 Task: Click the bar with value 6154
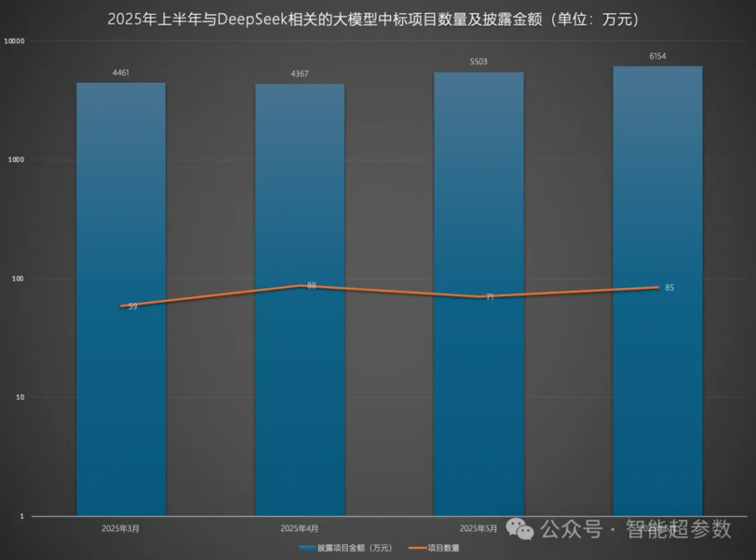tap(658, 291)
